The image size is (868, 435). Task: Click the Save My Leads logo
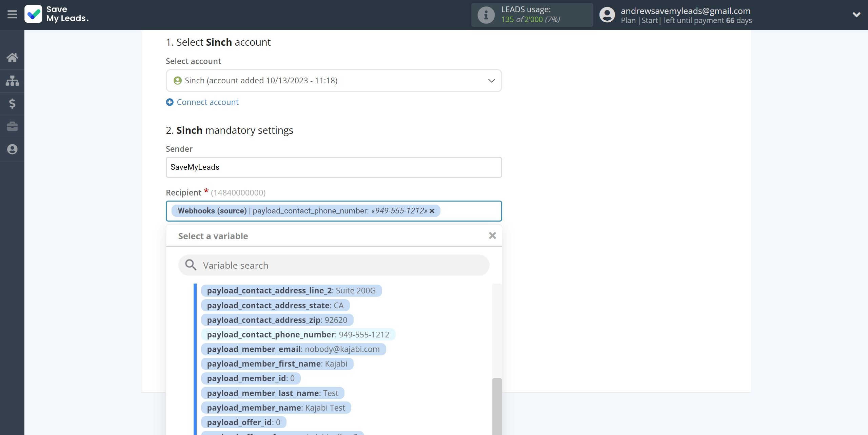[x=57, y=14]
